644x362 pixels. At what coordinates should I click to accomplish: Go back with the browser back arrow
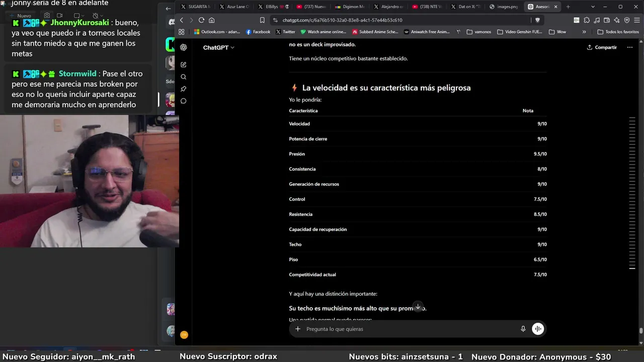point(182,20)
